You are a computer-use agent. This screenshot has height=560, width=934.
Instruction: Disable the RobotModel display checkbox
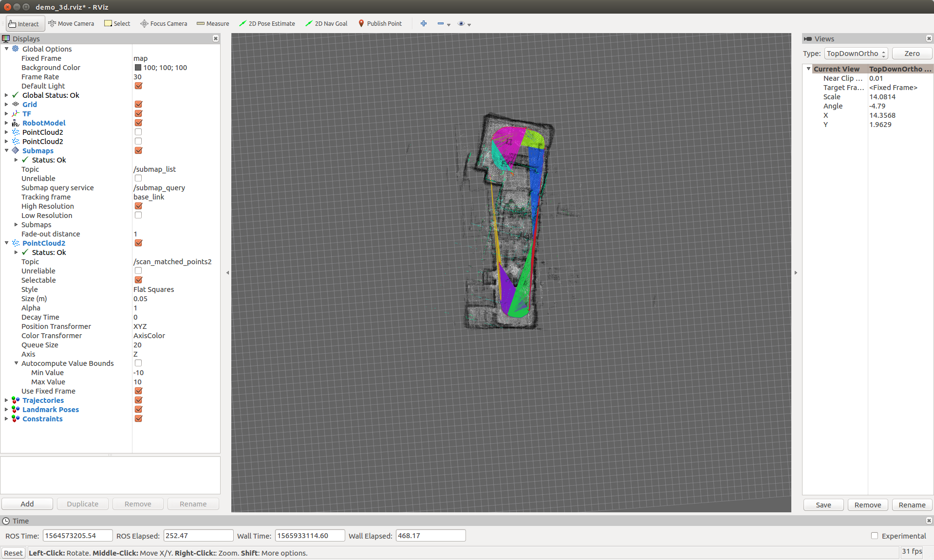click(138, 123)
